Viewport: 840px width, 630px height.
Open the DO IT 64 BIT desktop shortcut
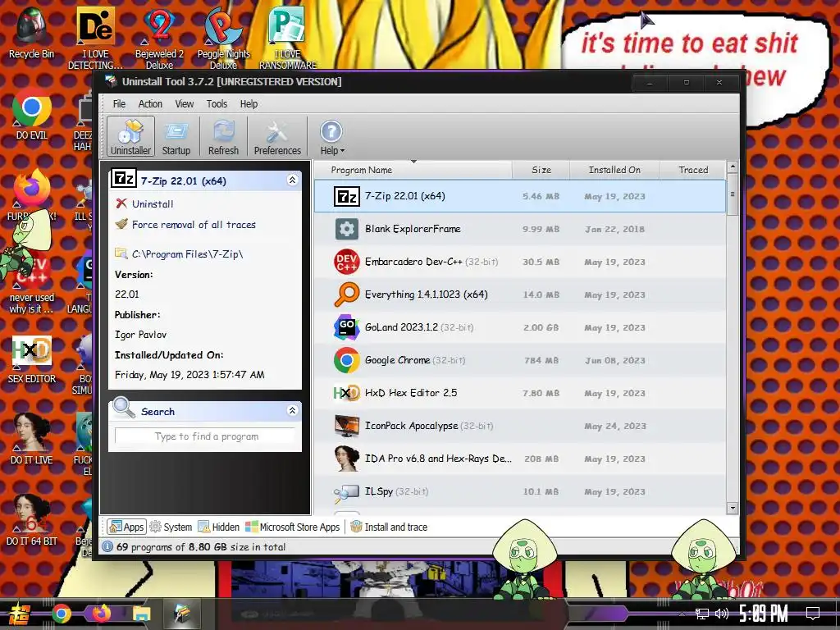[32, 521]
